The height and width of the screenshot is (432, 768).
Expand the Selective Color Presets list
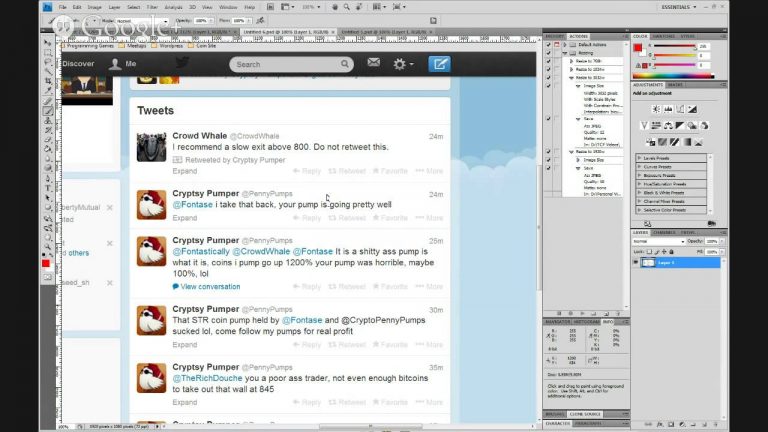640,210
